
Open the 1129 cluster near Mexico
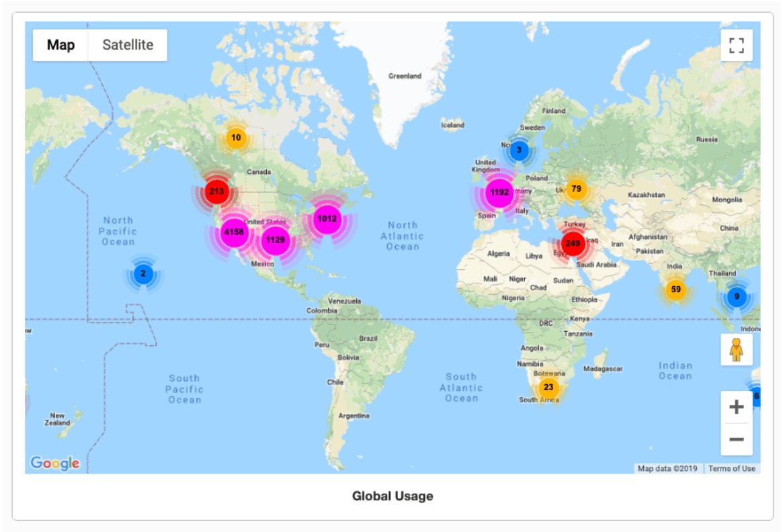pos(275,240)
